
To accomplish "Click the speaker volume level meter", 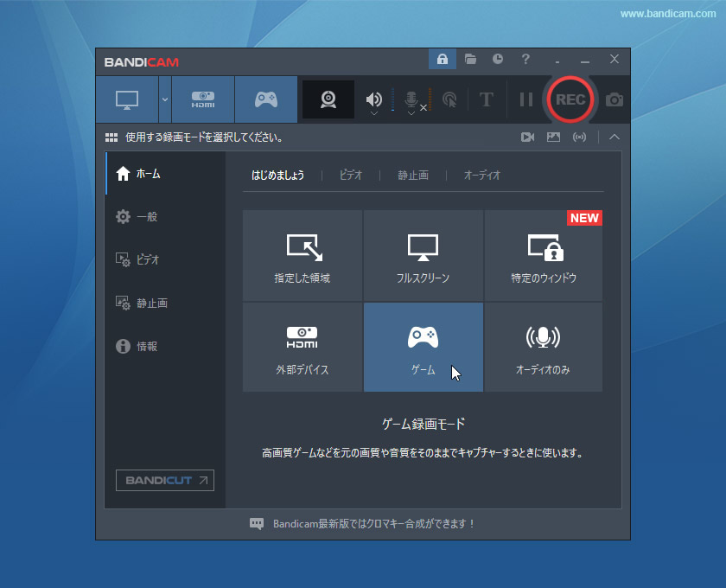I will (x=392, y=99).
